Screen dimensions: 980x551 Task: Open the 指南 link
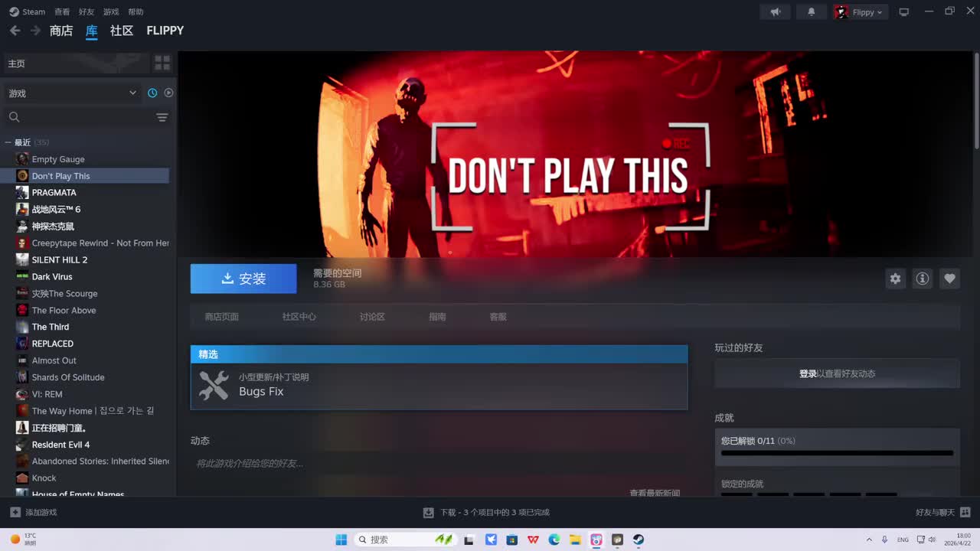point(437,317)
